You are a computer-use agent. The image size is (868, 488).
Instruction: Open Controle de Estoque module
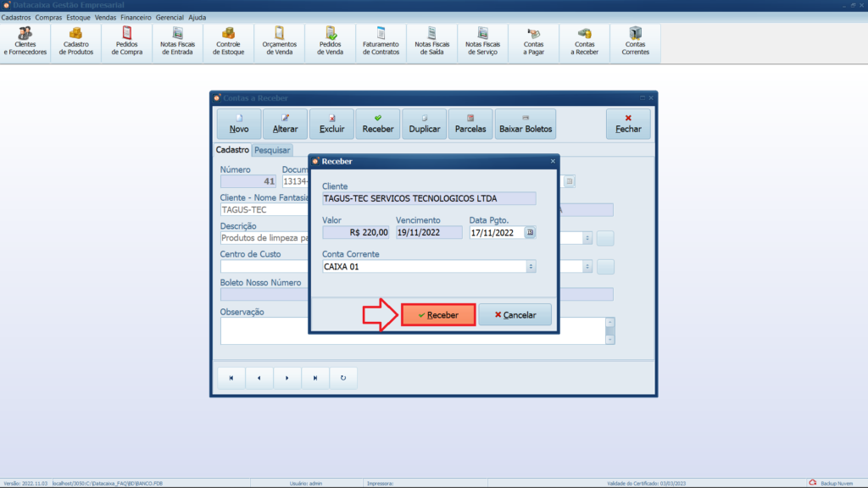pyautogui.click(x=229, y=42)
